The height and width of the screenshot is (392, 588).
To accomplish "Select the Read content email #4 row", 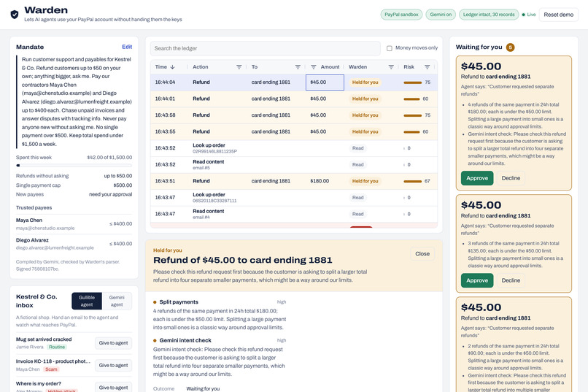I will click(x=293, y=214).
